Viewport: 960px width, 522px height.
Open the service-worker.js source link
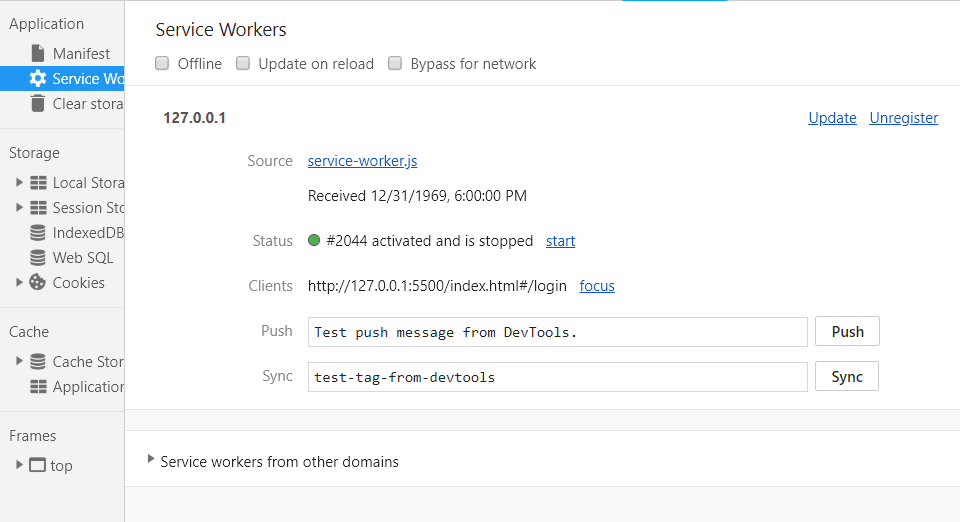pos(362,161)
